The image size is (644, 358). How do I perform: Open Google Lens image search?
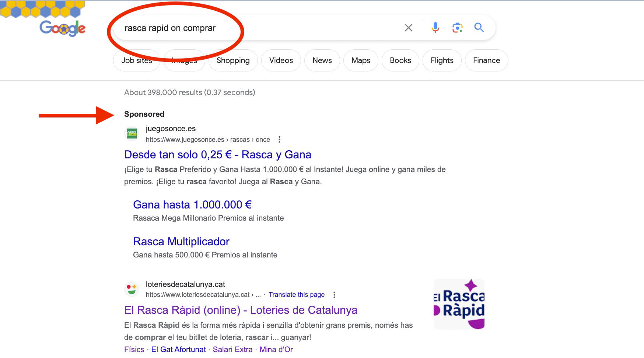pos(457,28)
